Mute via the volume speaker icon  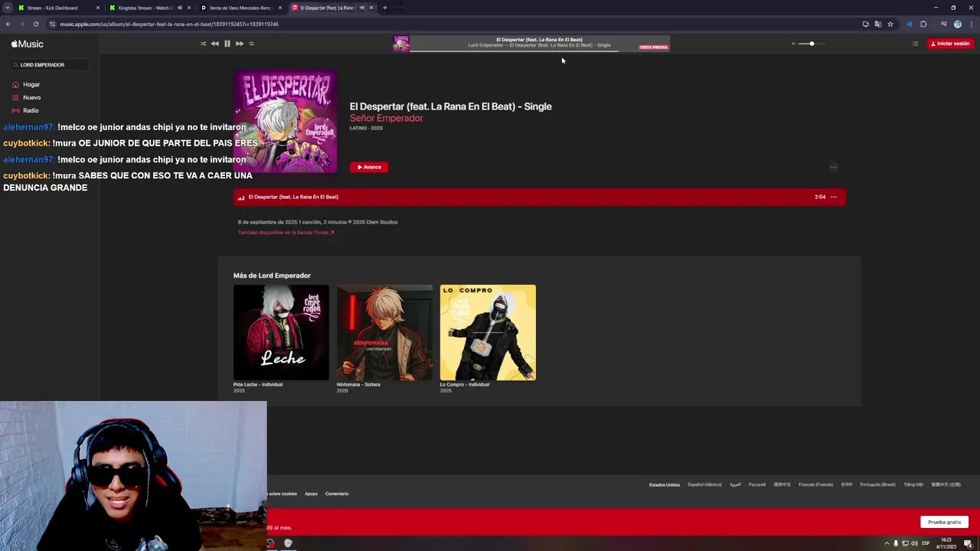tap(794, 44)
